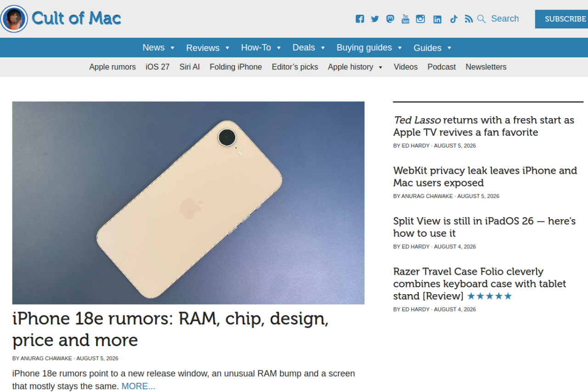Open the LinkedIn icon link
This screenshot has height=392, width=588.
coord(437,19)
